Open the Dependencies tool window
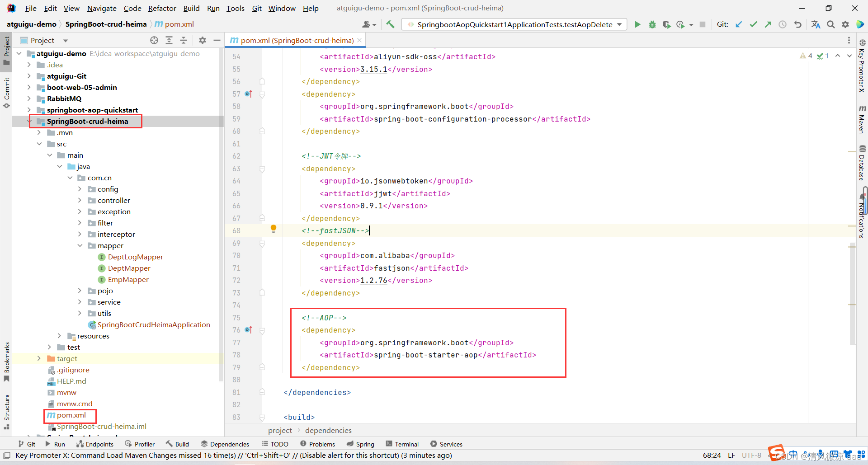Viewport: 868px width, 465px height. click(x=225, y=444)
